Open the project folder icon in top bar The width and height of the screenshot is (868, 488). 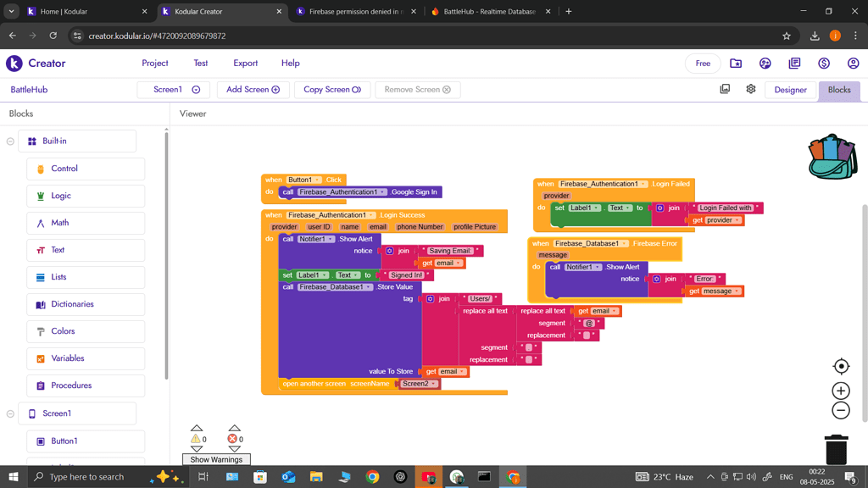tap(736, 63)
